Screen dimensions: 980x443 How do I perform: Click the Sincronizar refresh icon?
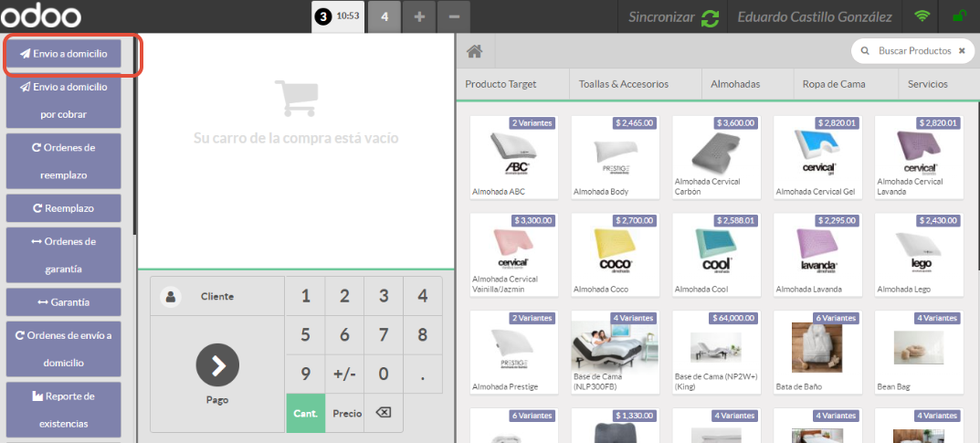(710, 16)
